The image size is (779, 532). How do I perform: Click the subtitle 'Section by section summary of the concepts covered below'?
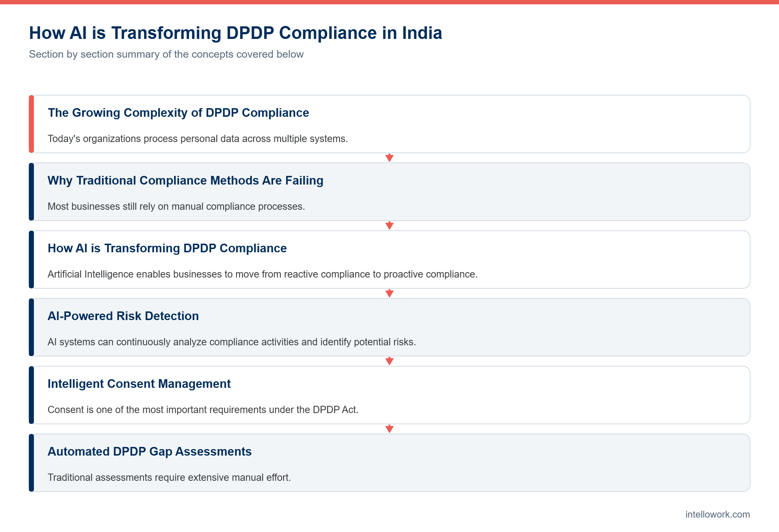point(166,54)
